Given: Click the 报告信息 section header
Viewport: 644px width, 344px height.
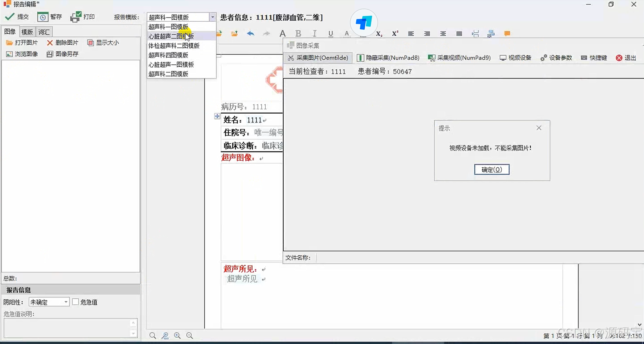Looking at the screenshot, I should point(71,290).
